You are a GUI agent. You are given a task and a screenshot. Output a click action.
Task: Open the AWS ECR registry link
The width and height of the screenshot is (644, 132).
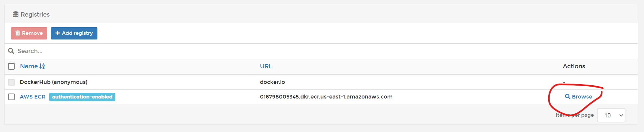33,97
